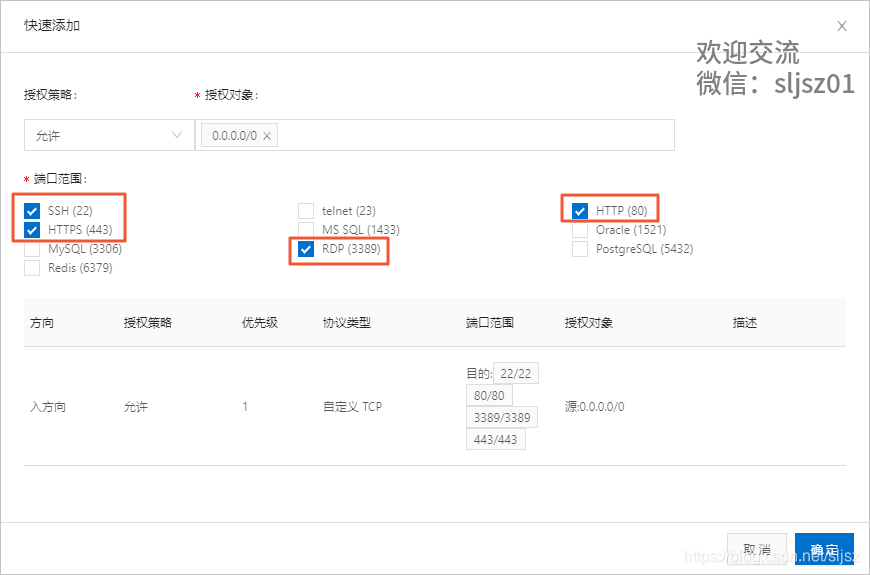Screen dimensions: 870x575
Task: Click the 描述 column header
Action: coord(745,322)
